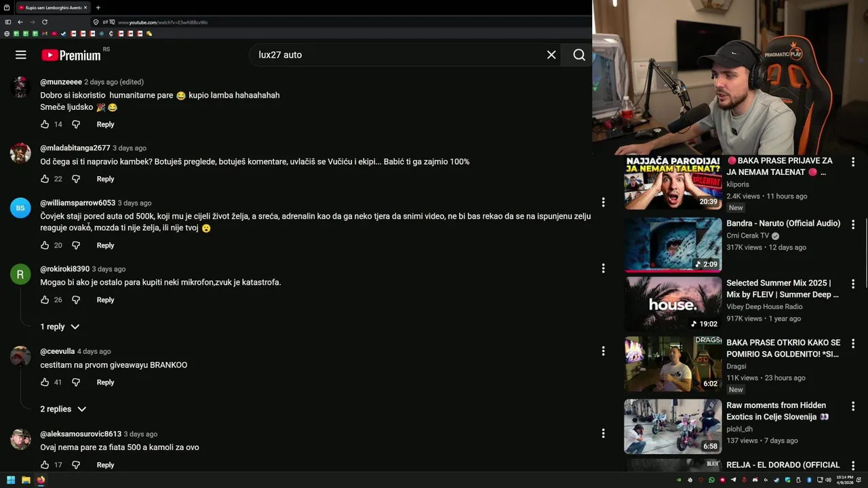This screenshot has width=868, height=488.
Task: Open @munzeeee channel avatar
Action: click(x=20, y=87)
